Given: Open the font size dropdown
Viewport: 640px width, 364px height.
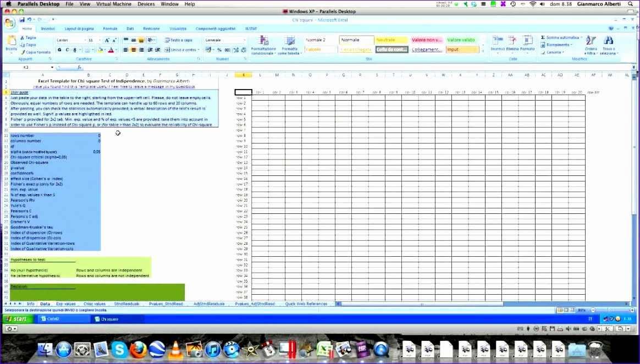Looking at the screenshot, I should [100, 40].
